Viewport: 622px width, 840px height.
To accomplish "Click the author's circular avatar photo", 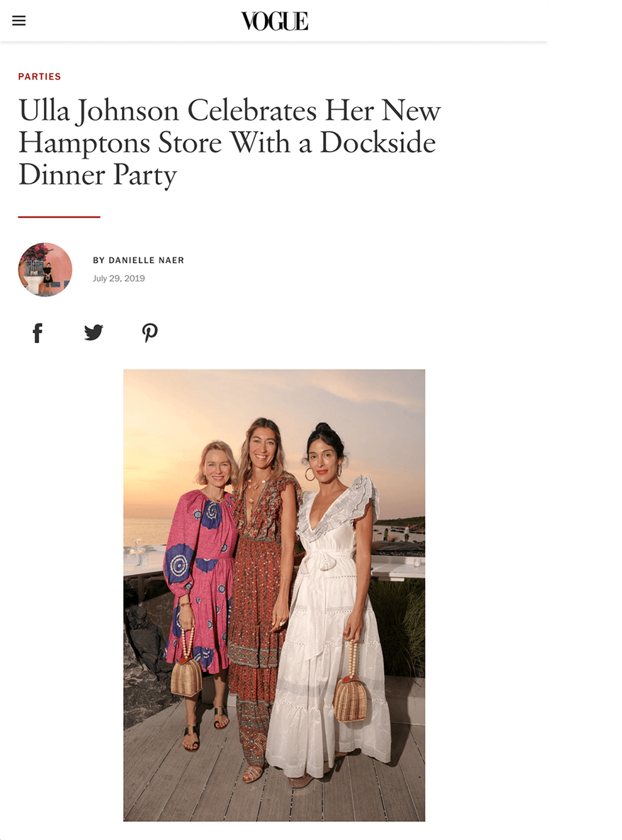I will point(45,269).
